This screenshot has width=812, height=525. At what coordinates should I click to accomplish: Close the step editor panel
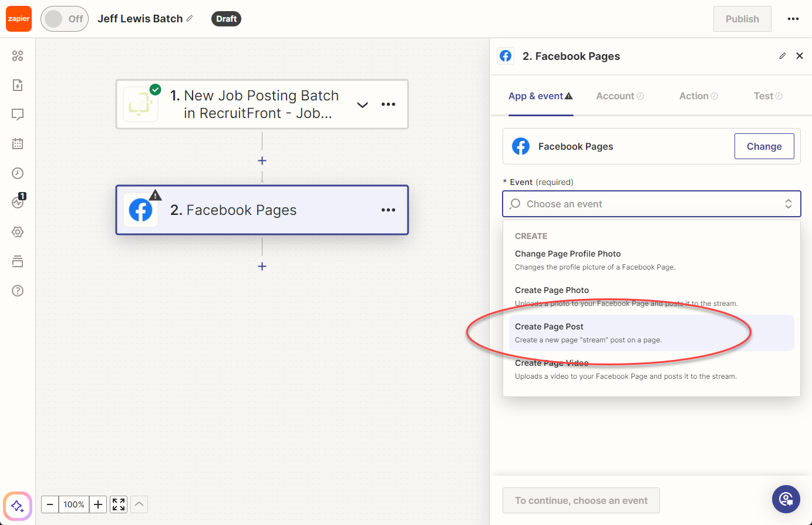[800, 56]
